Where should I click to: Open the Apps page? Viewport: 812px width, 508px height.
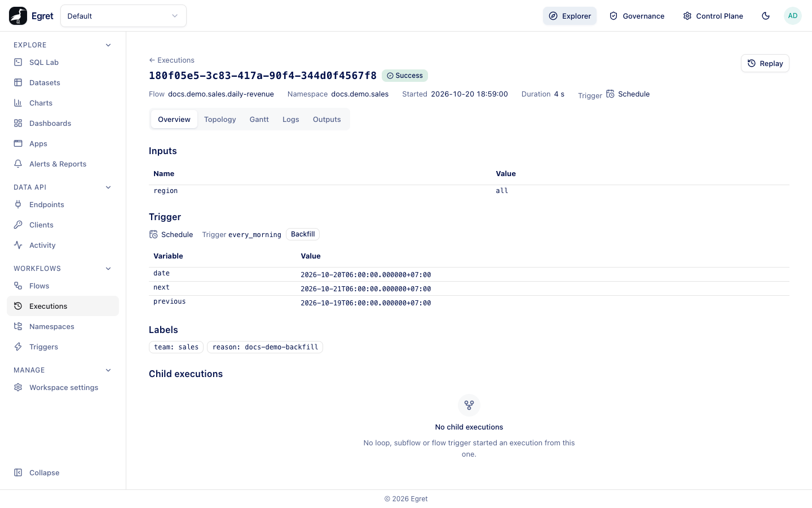[x=63, y=143]
